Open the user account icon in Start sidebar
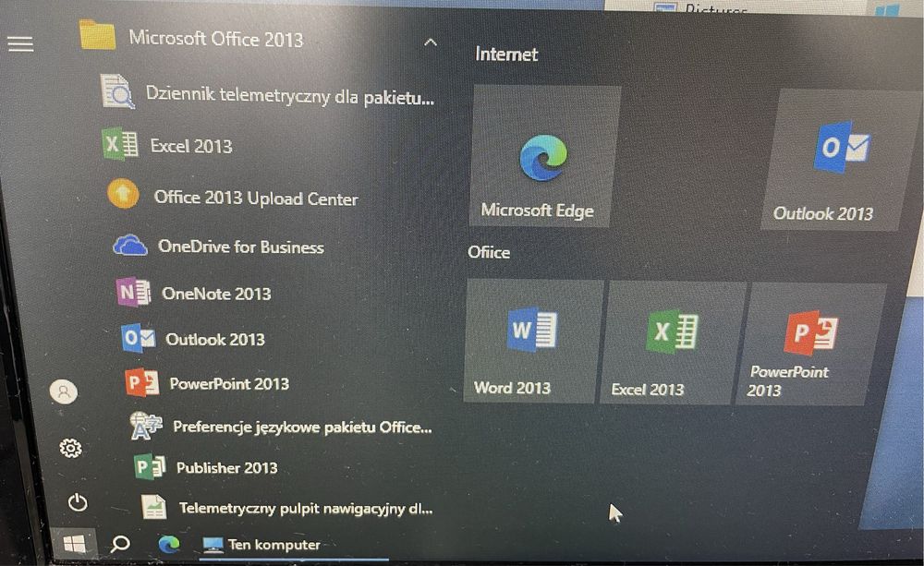Screen dimensions: 924x566 [64, 391]
